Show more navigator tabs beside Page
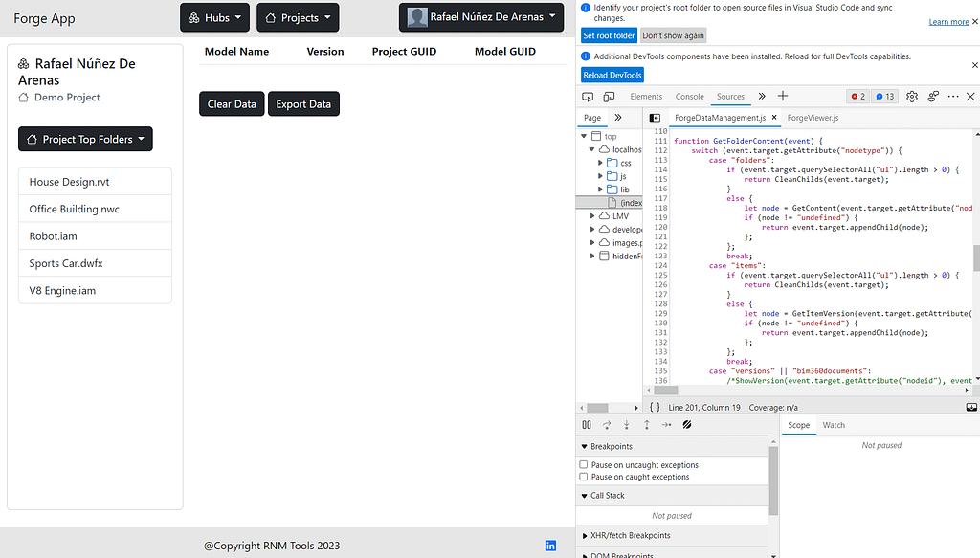The height and width of the screenshot is (558, 980). pos(618,118)
